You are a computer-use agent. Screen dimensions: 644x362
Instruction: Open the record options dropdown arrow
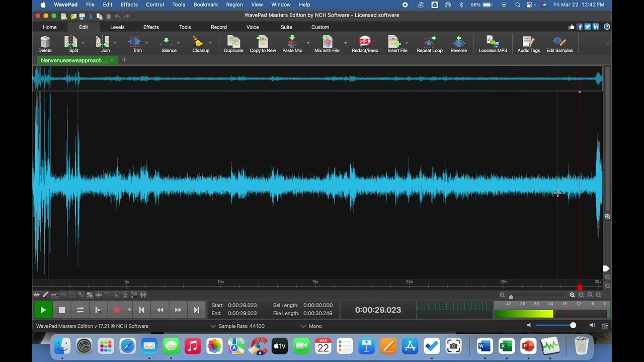coord(129,310)
